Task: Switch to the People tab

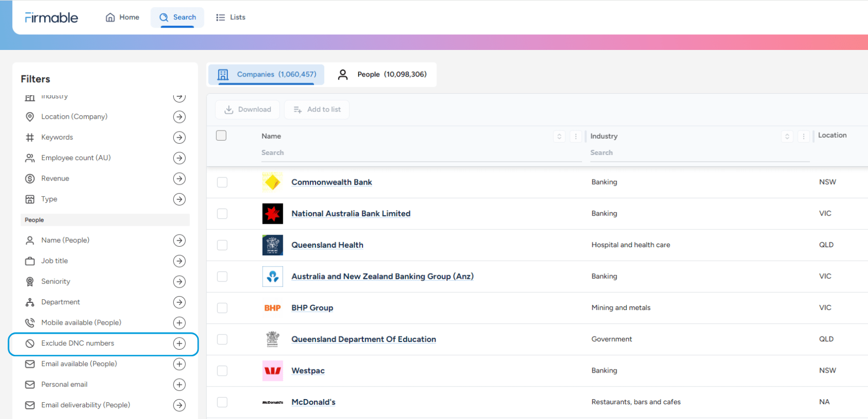Action: (382, 74)
